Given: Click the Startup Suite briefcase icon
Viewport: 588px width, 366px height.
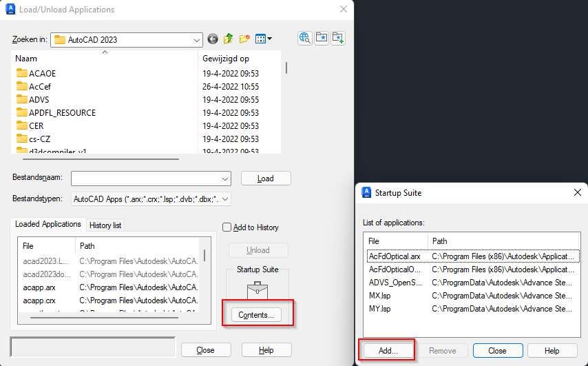Looking at the screenshot, I should coord(258,289).
